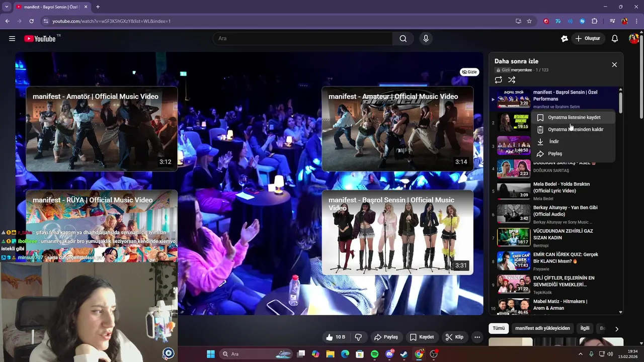
Task: Open the volume control in system tray
Action: 611,354
